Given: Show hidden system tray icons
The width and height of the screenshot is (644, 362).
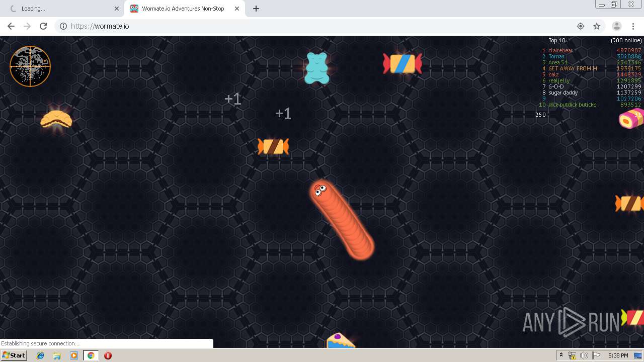Looking at the screenshot, I should 561,355.
